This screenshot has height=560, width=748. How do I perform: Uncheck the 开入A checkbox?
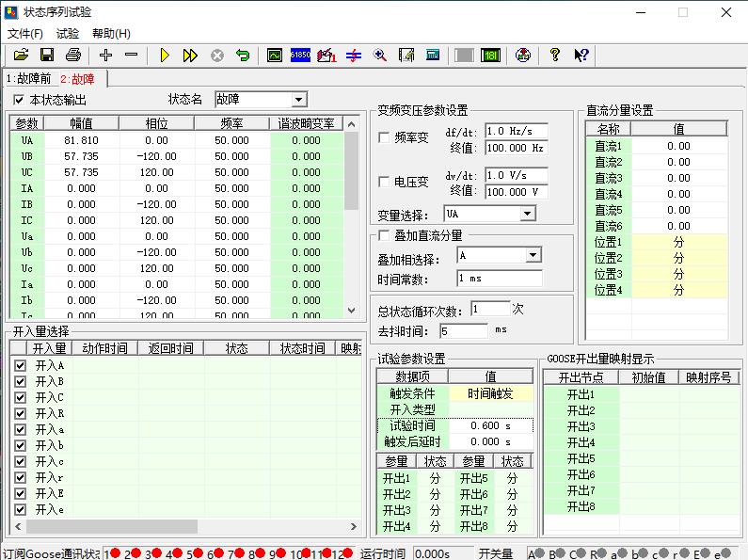(20, 365)
